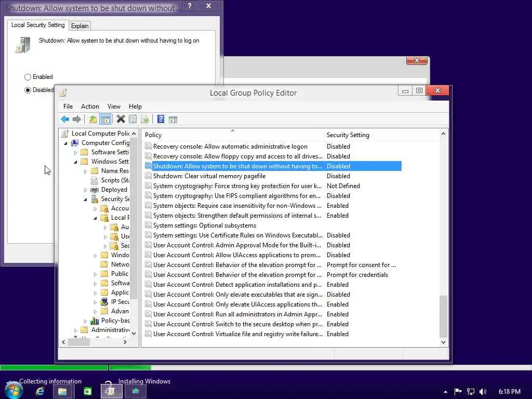Toggle the Show/Hide Console Tree icon

(x=105, y=119)
